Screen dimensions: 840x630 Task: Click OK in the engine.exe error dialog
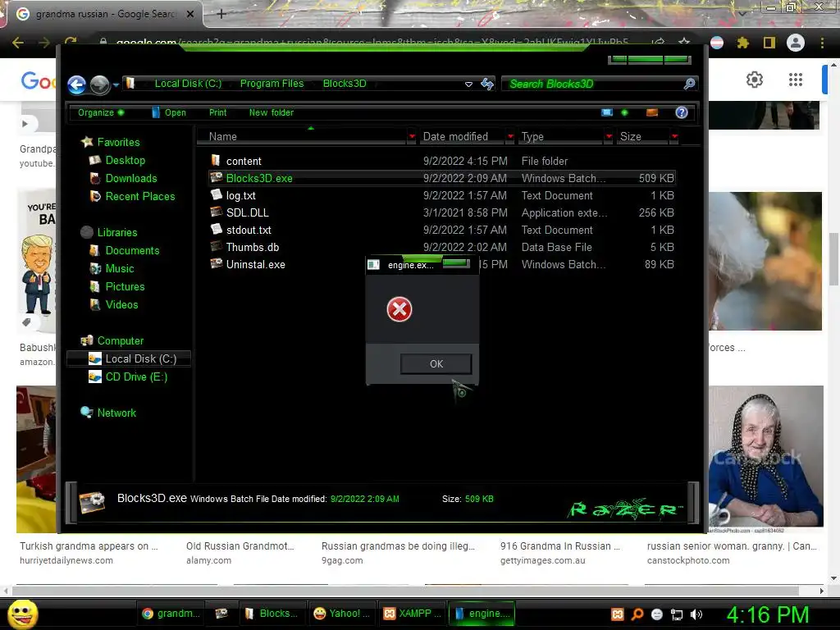(436, 363)
